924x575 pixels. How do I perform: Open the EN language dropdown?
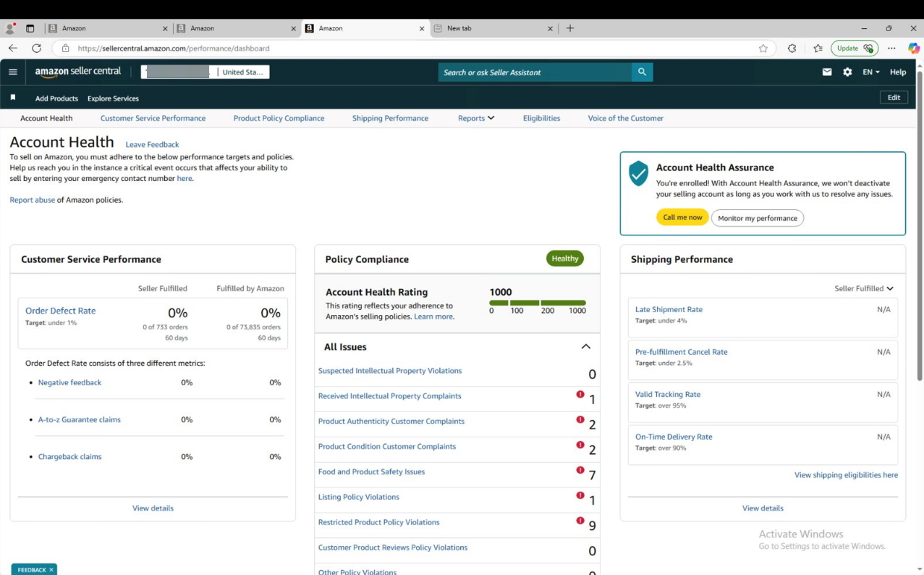[870, 72]
